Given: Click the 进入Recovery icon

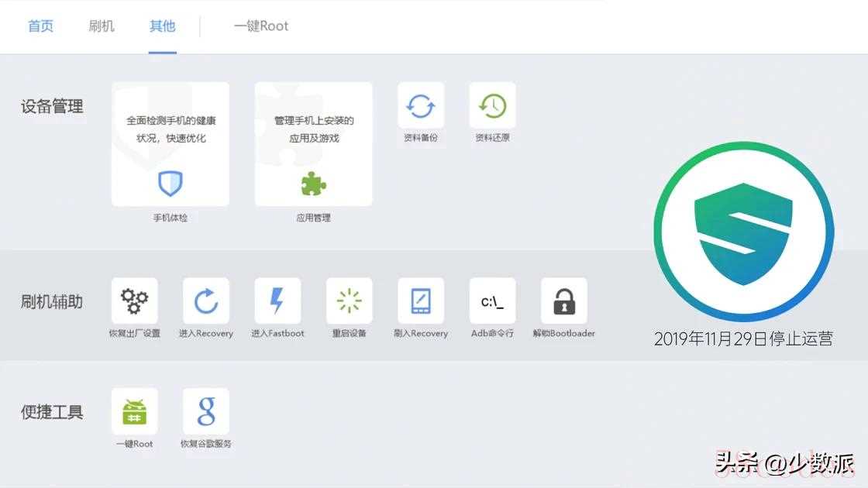Looking at the screenshot, I should pyautogui.click(x=205, y=301).
